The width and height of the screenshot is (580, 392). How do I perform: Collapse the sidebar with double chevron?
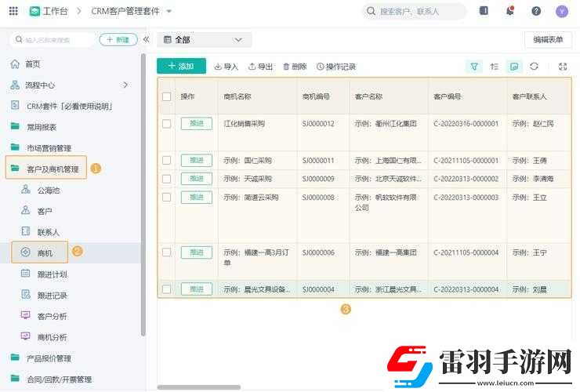pos(146,40)
